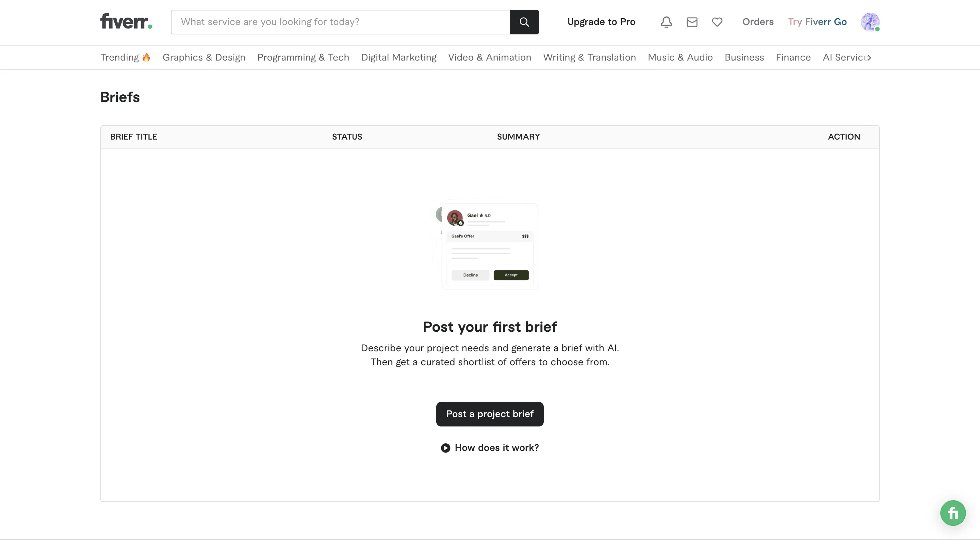Open saved lists heart icon

(717, 22)
